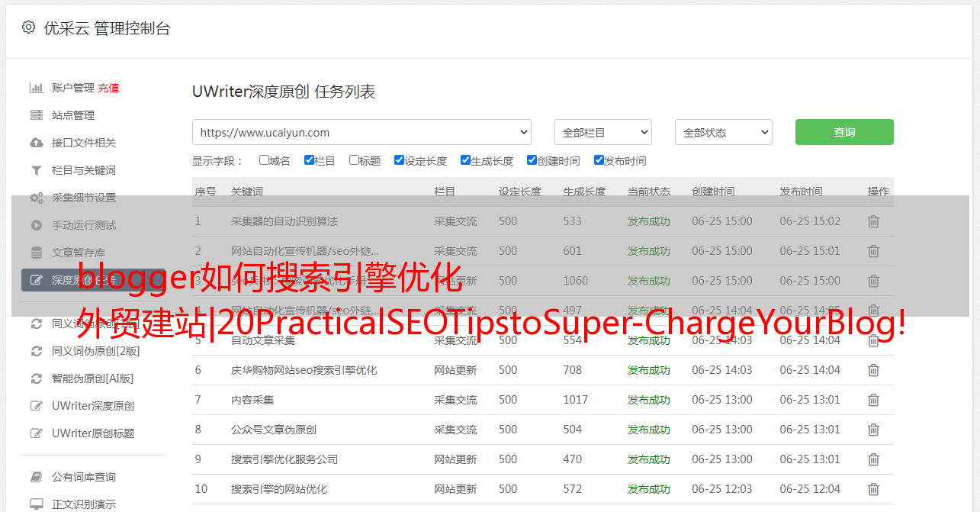This screenshot has height=512, width=980.
Task: Open 账户管理 via its bar chart icon
Action: [36, 88]
